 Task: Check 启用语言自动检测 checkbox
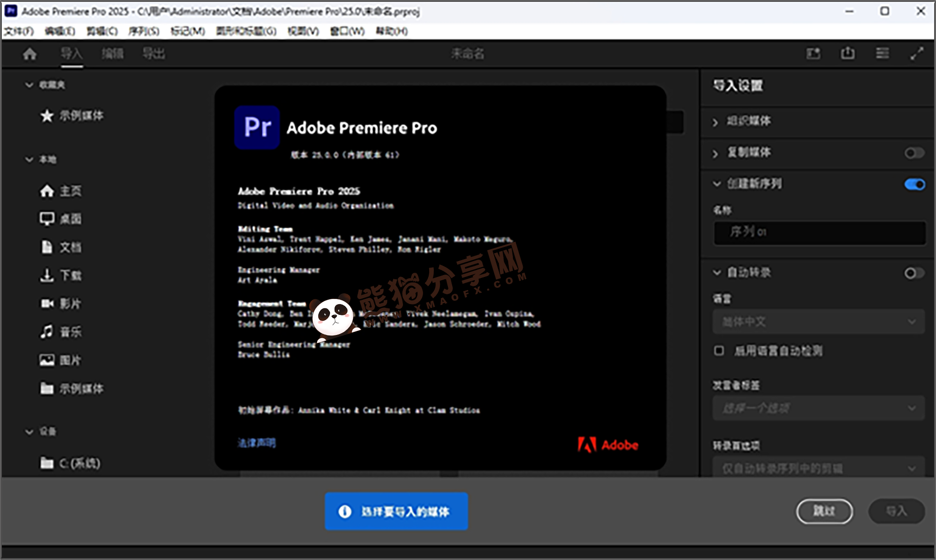point(719,350)
